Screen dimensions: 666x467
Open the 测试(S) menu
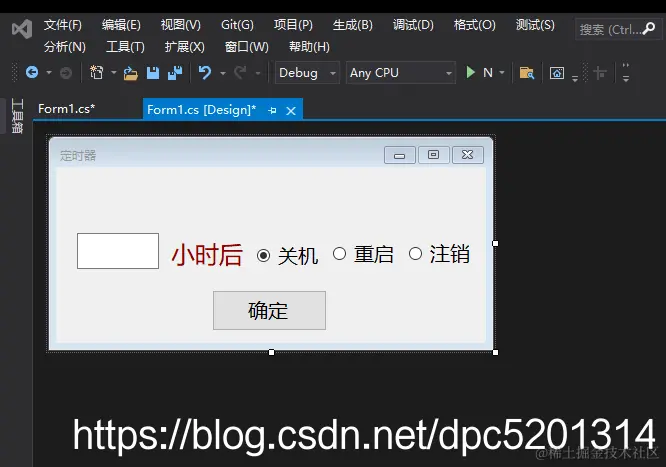click(x=535, y=25)
